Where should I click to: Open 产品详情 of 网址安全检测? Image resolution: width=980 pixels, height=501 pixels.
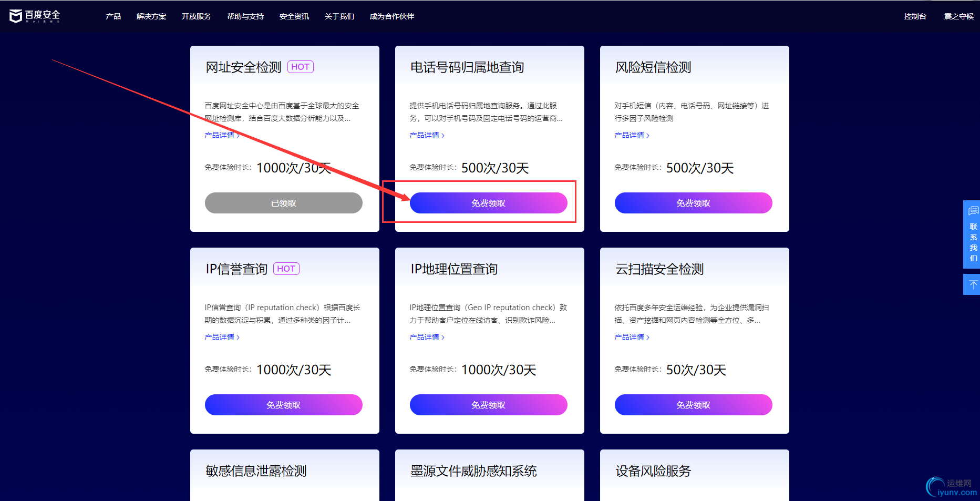click(221, 135)
